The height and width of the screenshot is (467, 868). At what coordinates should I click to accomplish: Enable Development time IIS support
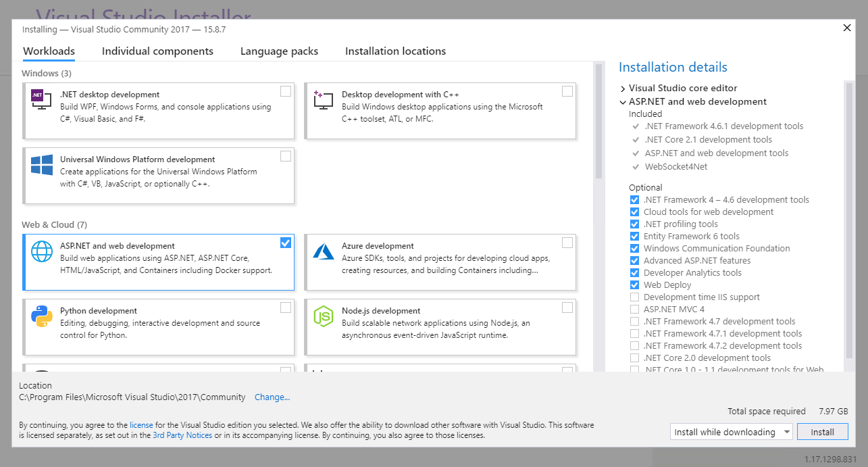[634, 297]
